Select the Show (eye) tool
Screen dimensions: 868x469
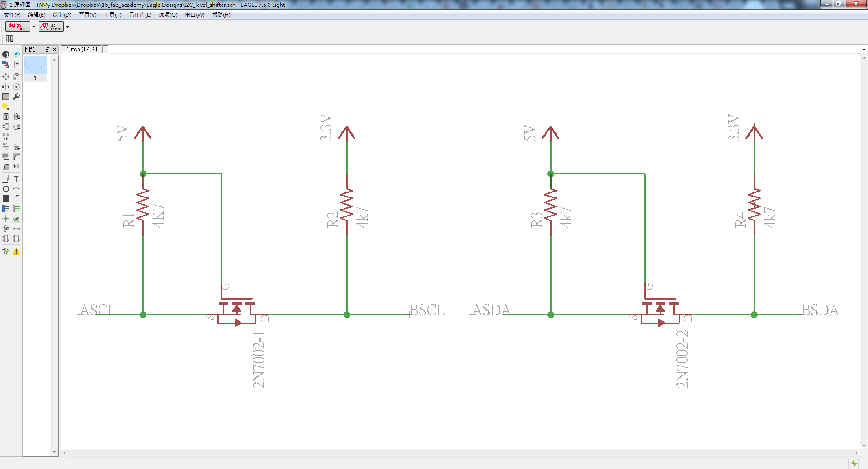click(x=16, y=54)
